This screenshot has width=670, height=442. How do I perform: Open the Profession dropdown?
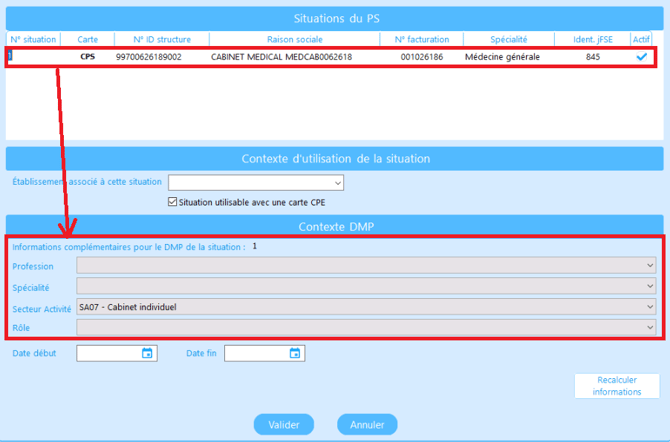[651, 266]
